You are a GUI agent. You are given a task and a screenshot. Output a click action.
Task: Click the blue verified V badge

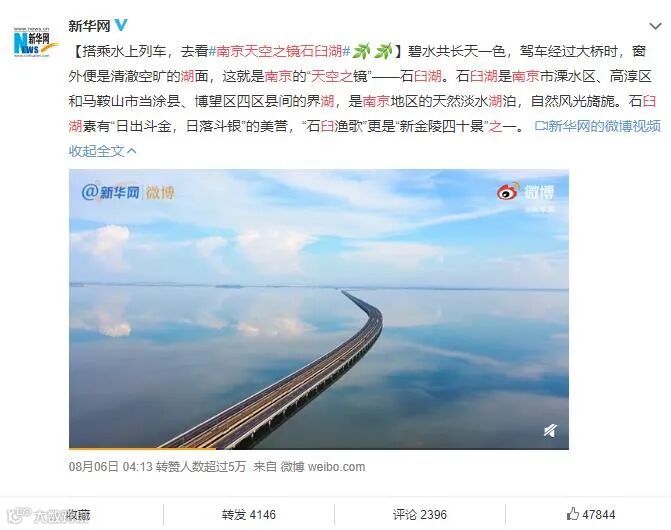(120, 26)
